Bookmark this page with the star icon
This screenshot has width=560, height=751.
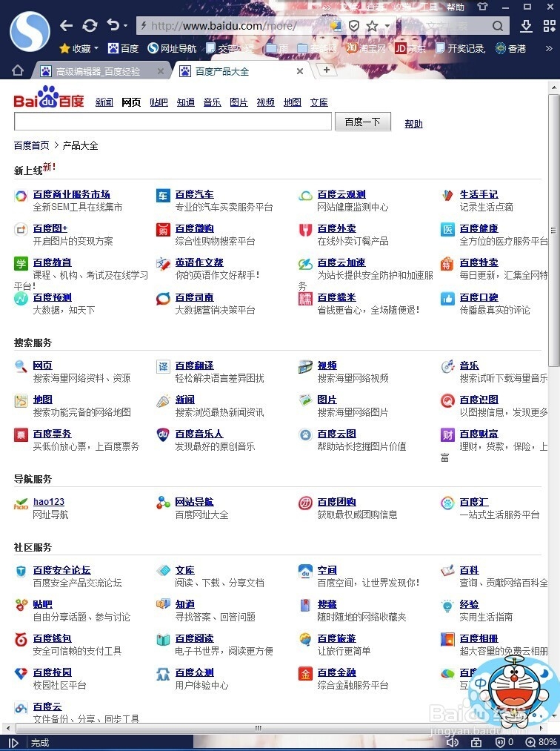[x=372, y=25]
